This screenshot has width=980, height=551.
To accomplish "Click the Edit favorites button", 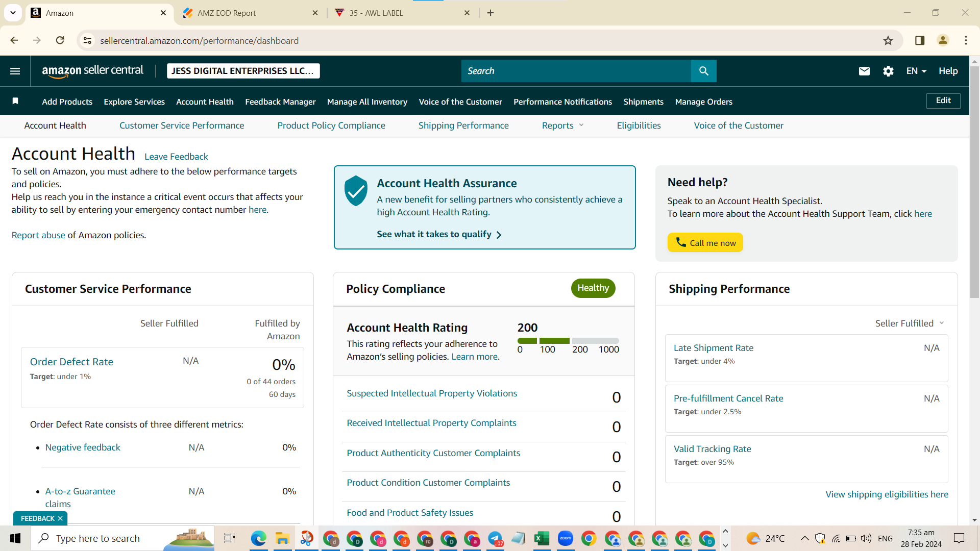I will point(943,101).
